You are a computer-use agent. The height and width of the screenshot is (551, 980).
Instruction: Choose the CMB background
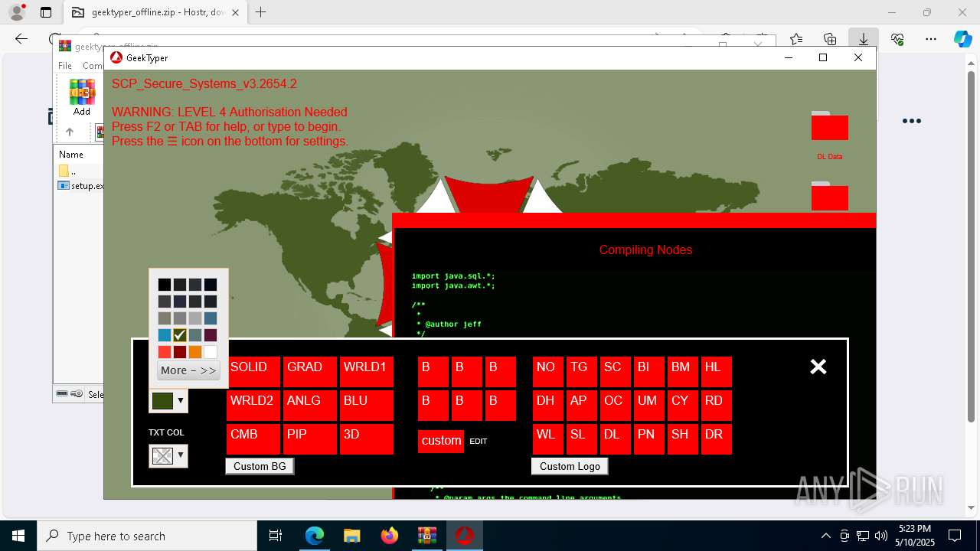[253, 439]
